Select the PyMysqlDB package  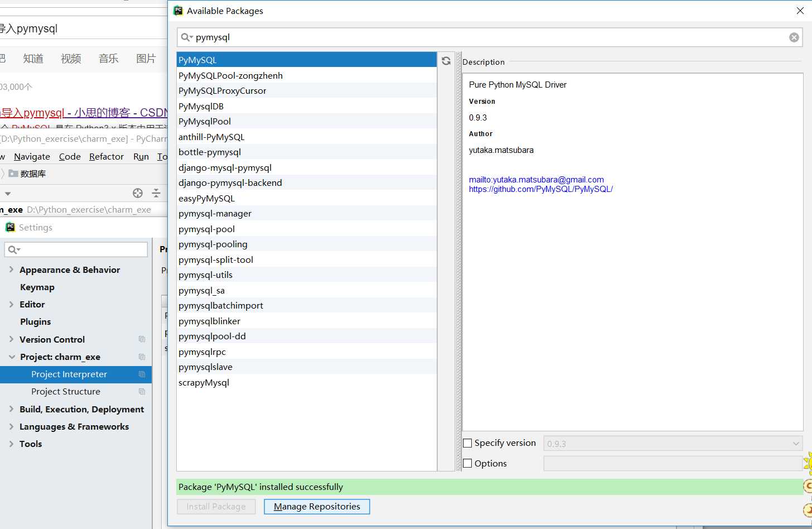(307, 106)
